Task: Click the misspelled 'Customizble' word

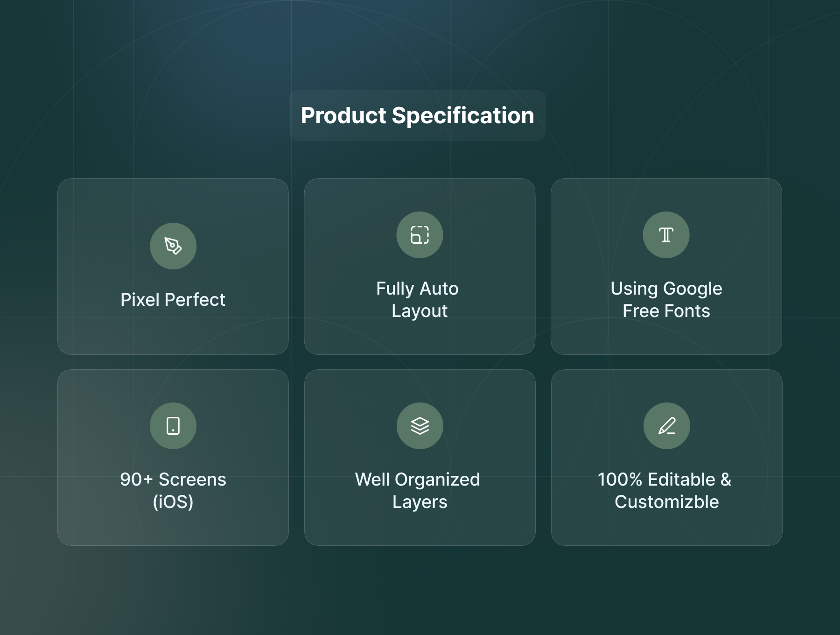Action: coord(666,502)
